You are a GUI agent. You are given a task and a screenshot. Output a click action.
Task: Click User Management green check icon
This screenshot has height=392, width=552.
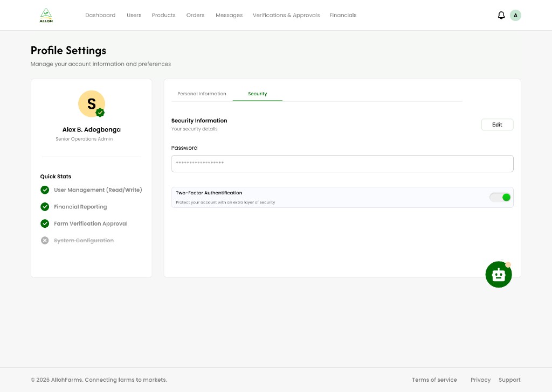pos(45,190)
